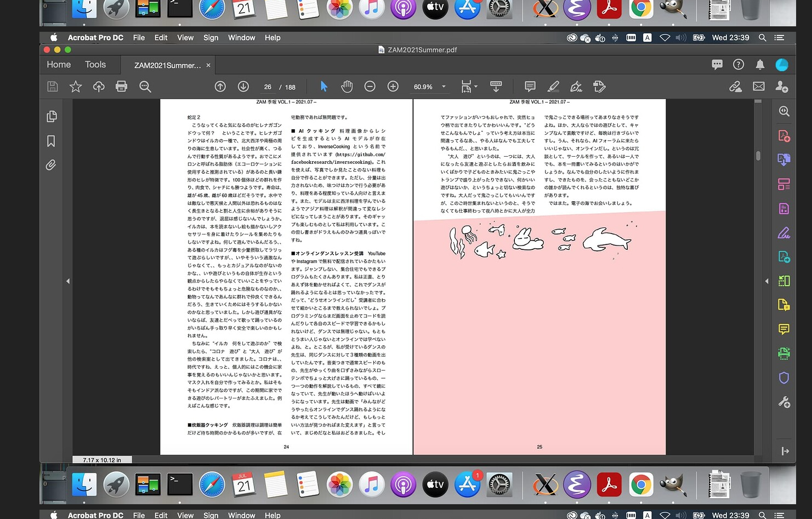Screen dimensions: 812x519
Task: Click the right pane search magnifier icon
Action: click(784, 111)
